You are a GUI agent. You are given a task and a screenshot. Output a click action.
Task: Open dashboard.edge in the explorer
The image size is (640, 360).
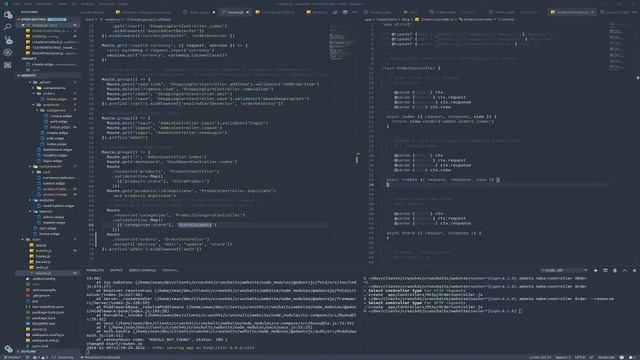click(57, 150)
